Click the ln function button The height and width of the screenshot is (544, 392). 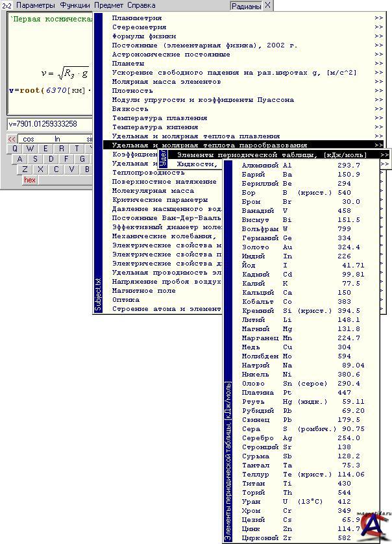[57, 139]
